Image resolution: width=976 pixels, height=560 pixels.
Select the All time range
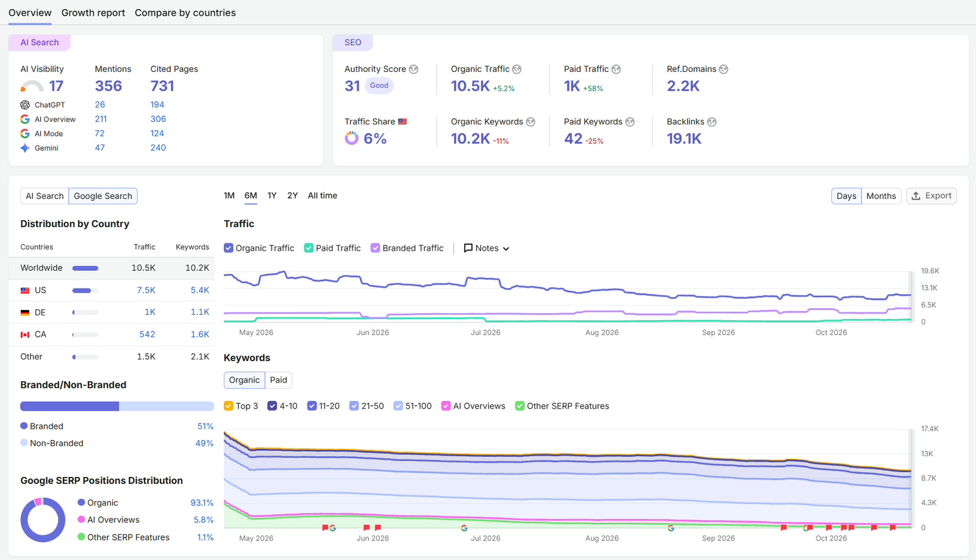pos(323,196)
